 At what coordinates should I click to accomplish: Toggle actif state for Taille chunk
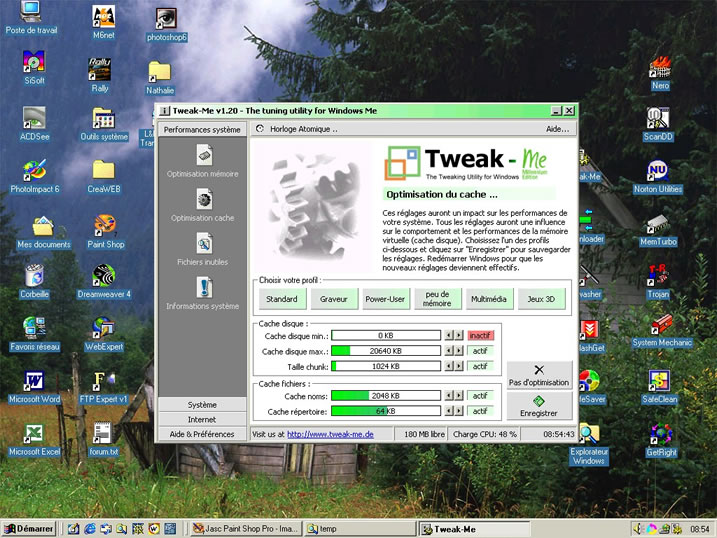(480, 367)
